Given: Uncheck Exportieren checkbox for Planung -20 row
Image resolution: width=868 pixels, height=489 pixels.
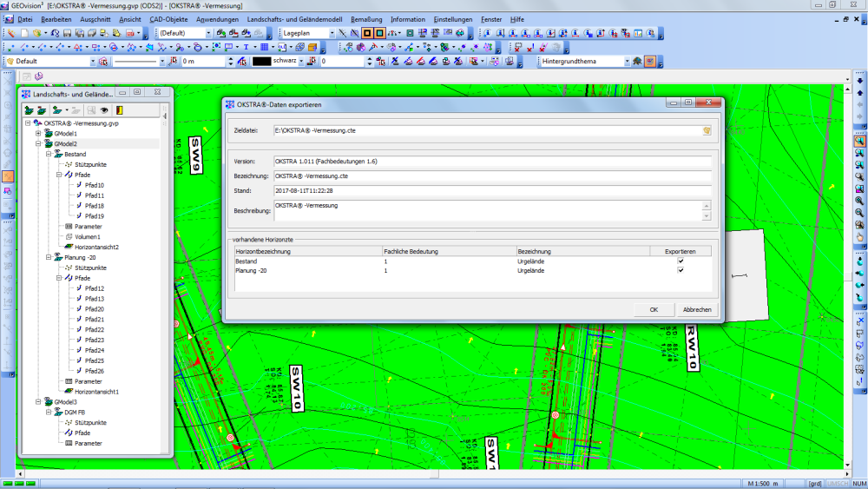Looking at the screenshot, I should [x=681, y=270].
